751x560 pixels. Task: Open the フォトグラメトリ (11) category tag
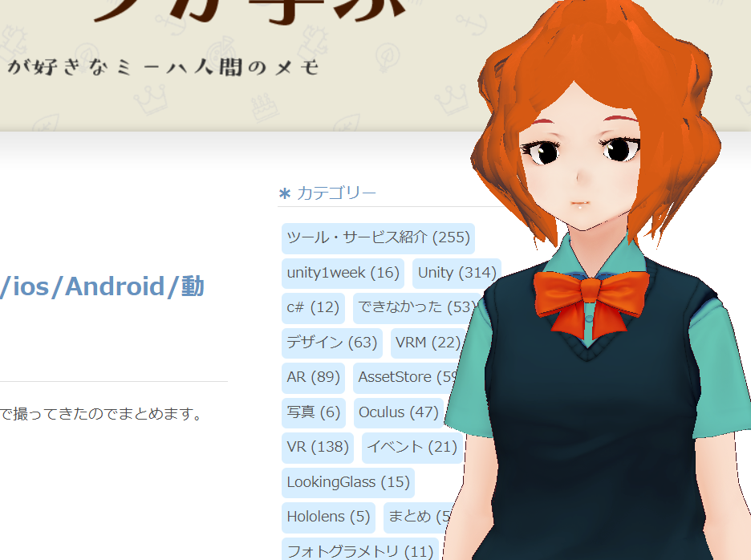pos(359,550)
